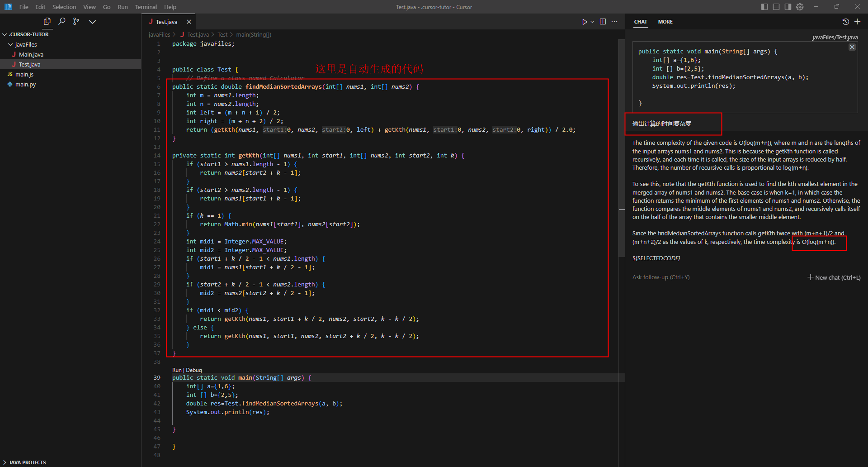The height and width of the screenshot is (467, 868).
Task: Click the Java icon in breadcrumb
Action: tap(182, 34)
